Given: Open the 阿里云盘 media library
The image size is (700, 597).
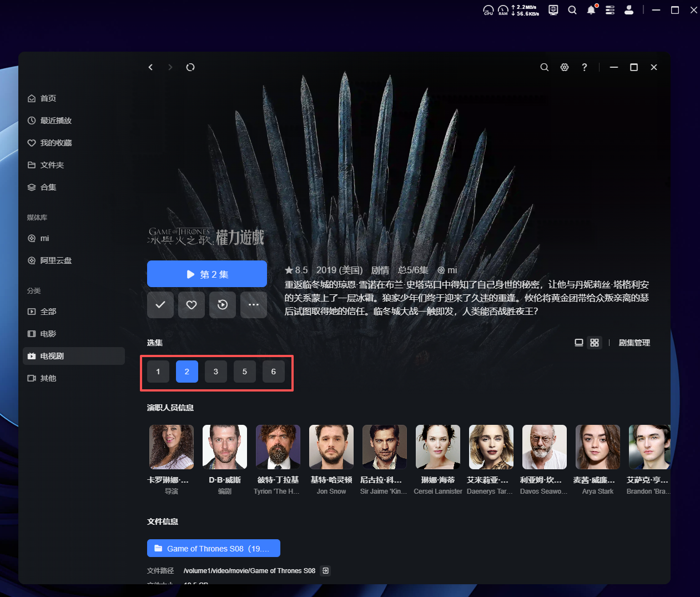Looking at the screenshot, I should [74, 260].
